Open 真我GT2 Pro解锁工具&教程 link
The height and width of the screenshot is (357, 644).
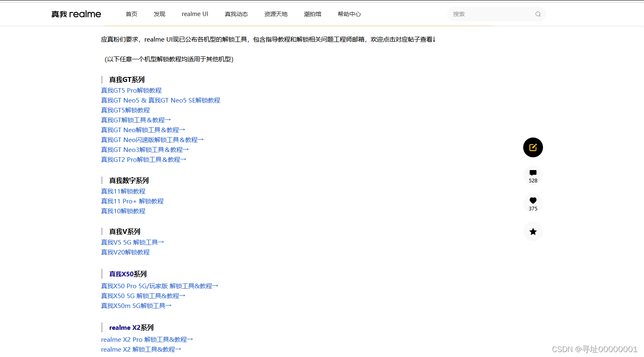(143, 160)
